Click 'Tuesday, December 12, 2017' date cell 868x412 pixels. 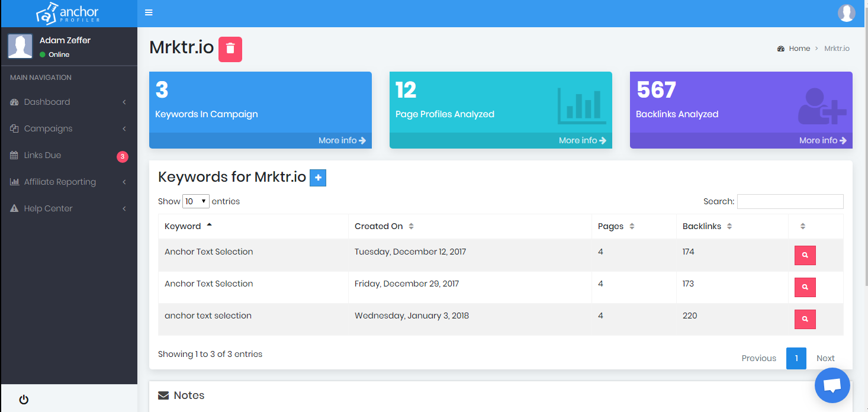tap(410, 252)
